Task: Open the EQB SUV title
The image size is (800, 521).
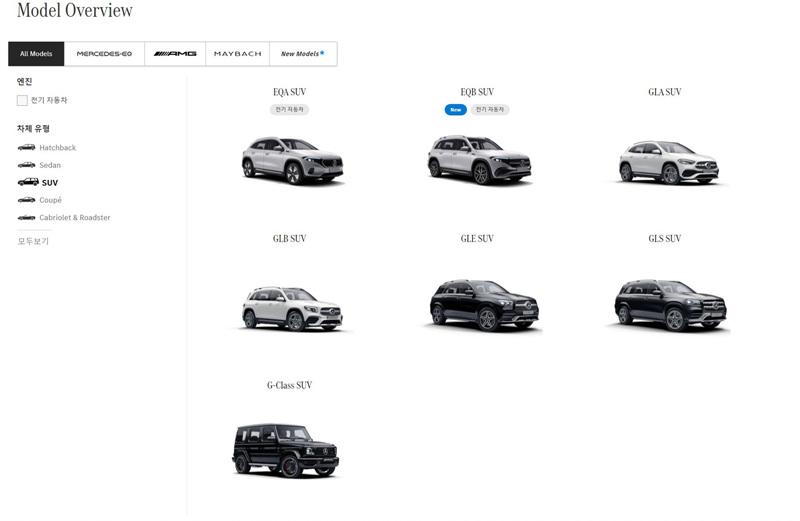Action: pos(477,92)
